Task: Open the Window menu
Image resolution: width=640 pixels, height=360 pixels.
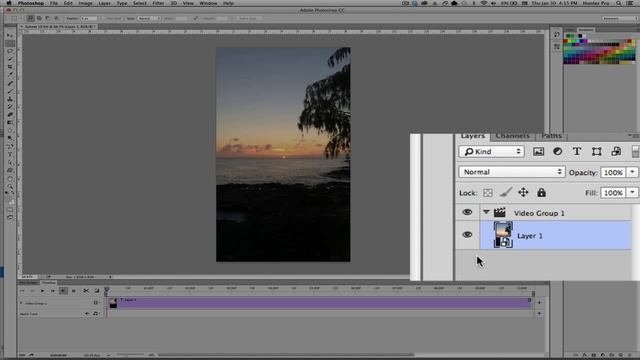Action: click(208, 3)
